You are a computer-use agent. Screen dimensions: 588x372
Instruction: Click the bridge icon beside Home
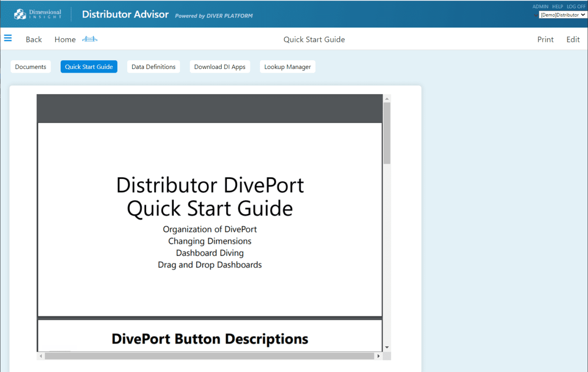pyautogui.click(x=90, y=39)
